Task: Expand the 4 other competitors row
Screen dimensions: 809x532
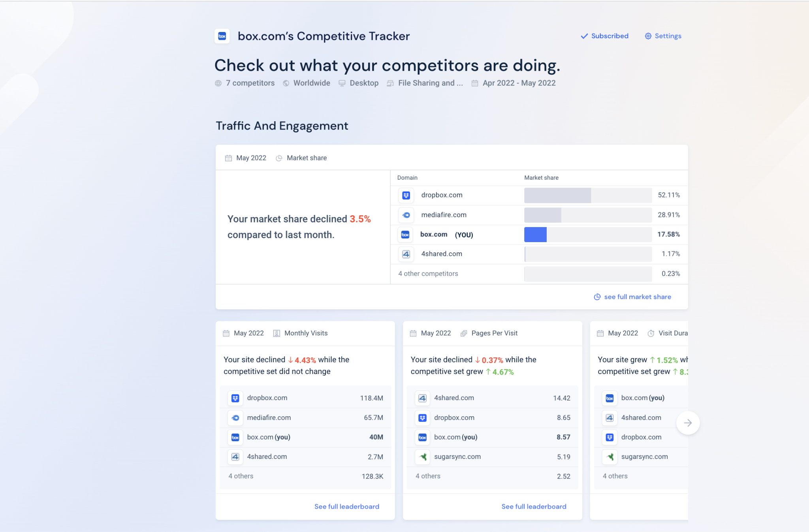Action: click(x=428, y=273)
